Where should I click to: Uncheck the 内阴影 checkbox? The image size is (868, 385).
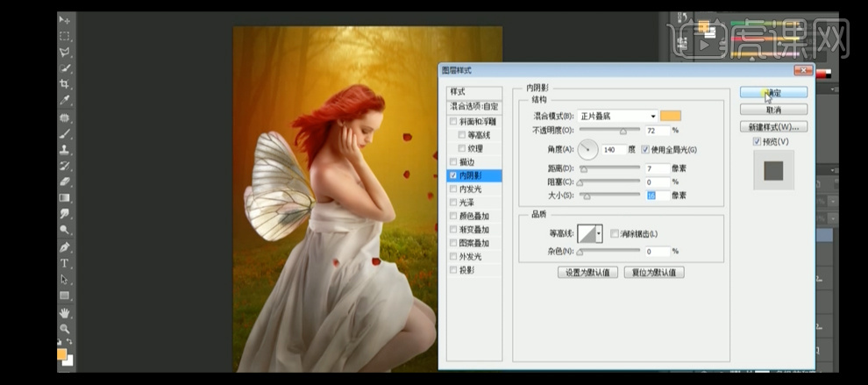[453, 175]
